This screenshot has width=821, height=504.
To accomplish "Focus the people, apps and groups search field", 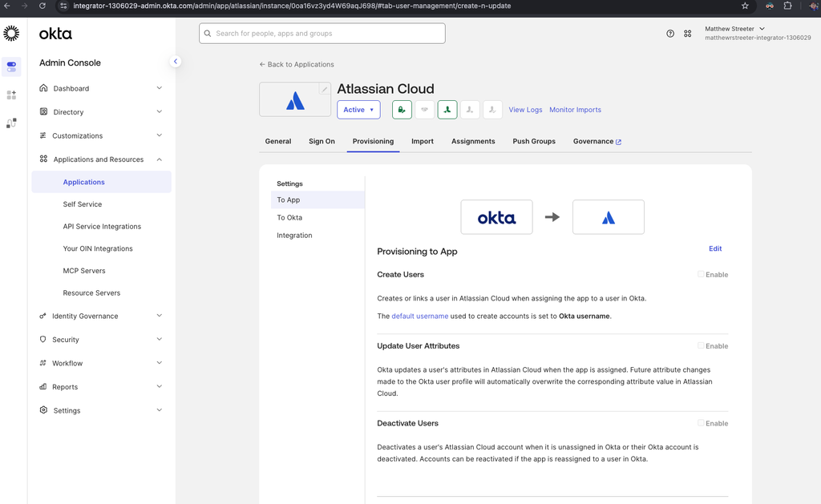I will point(322,34).
